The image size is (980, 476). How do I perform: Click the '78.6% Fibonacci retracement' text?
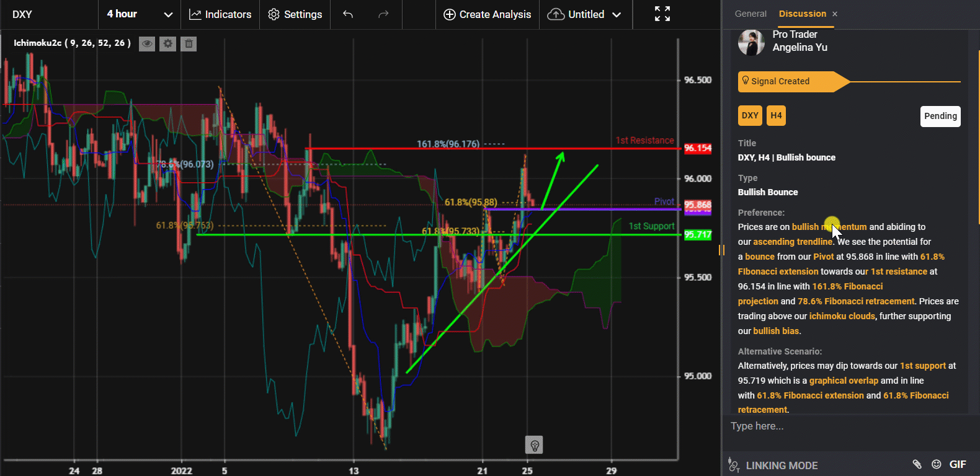pos(856,301)
